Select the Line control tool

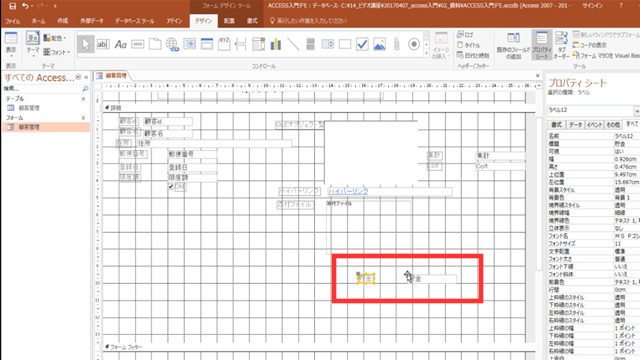(x=293, y=44)
